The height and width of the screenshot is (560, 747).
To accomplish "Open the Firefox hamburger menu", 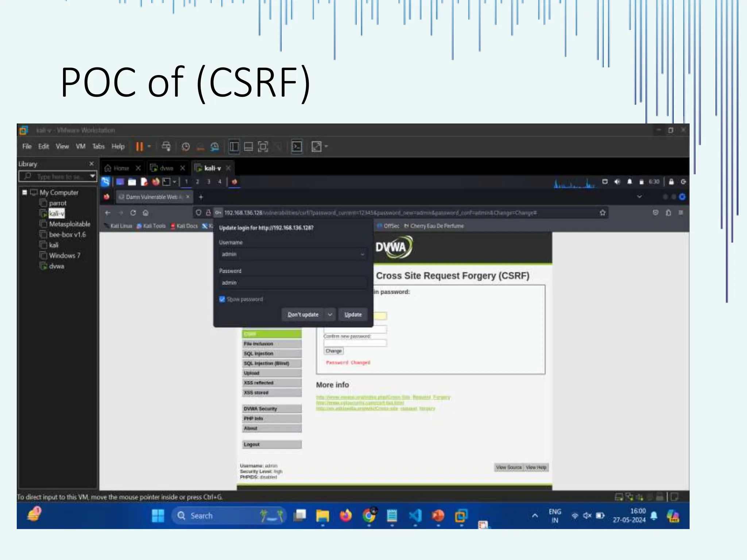I will [681, 213].
